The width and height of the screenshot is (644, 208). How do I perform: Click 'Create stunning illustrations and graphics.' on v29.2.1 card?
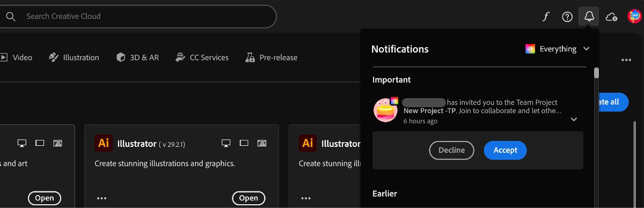(165, 164)
